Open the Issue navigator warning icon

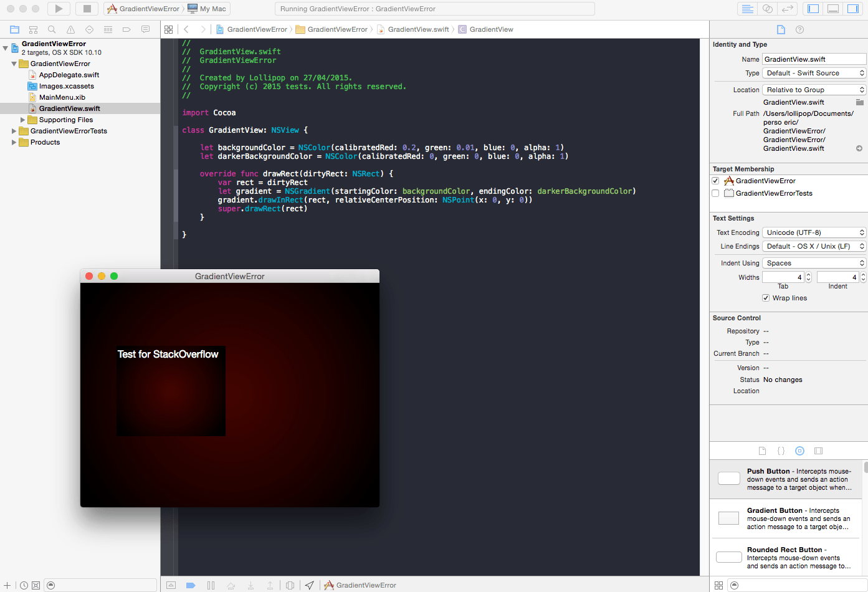70,29
